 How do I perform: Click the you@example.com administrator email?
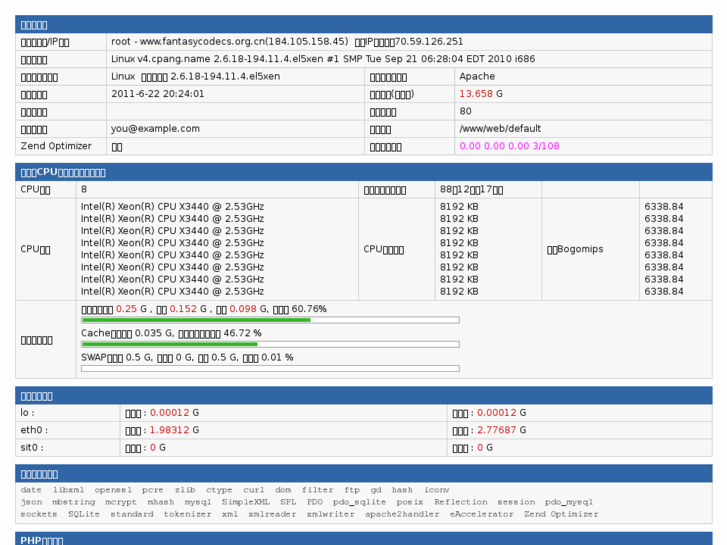(x=152, y=129)
